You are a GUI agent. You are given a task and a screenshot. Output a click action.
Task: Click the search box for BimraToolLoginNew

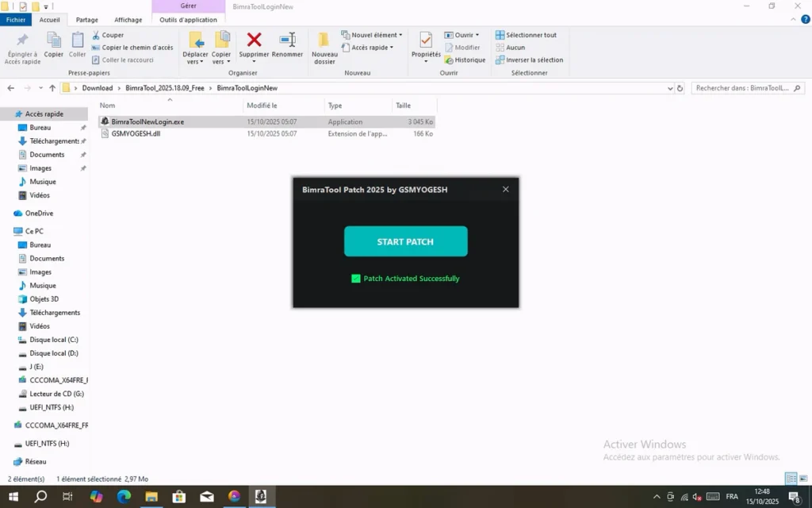pos(742,88)
